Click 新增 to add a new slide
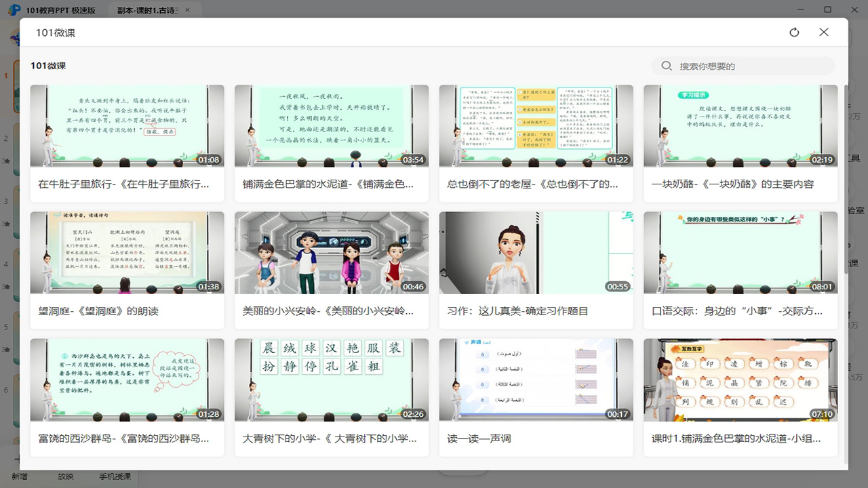Screen dimensions: 868x488 tap(19, 476)
